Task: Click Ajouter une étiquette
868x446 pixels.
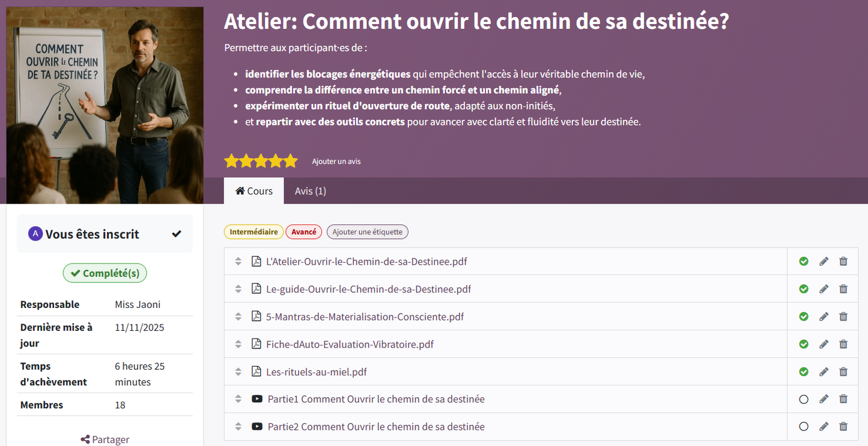Action: point(367,231)
